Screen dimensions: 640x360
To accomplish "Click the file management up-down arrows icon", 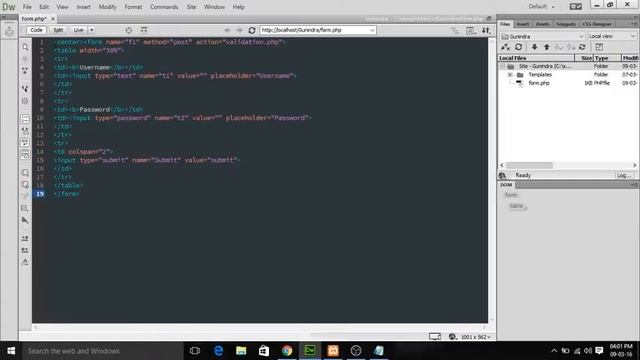I will 486,30.
